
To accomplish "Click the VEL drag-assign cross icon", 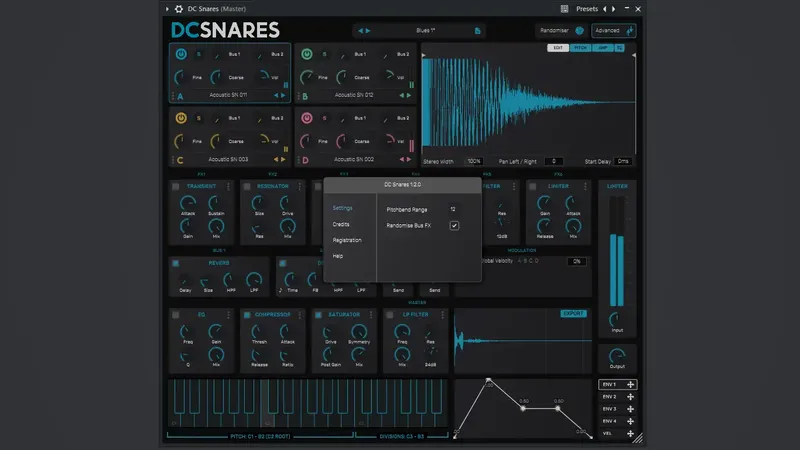I will [x=631, y=434].
